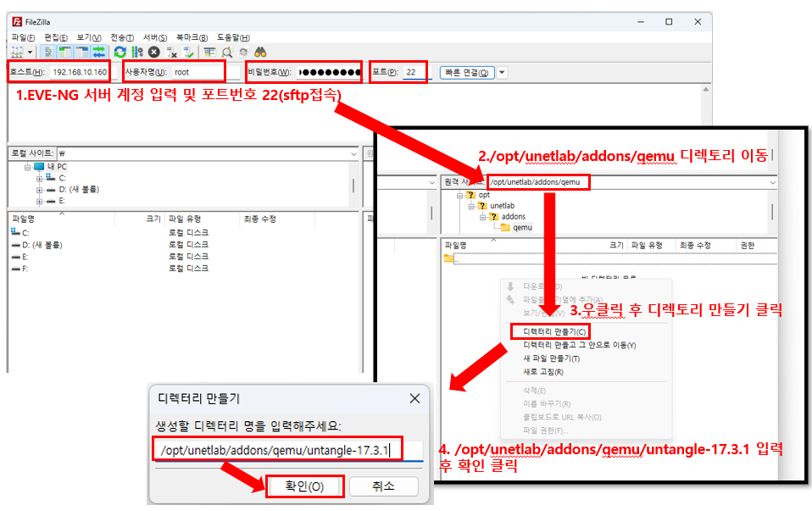Click the process queue toolbar icon

coord(137,53)
